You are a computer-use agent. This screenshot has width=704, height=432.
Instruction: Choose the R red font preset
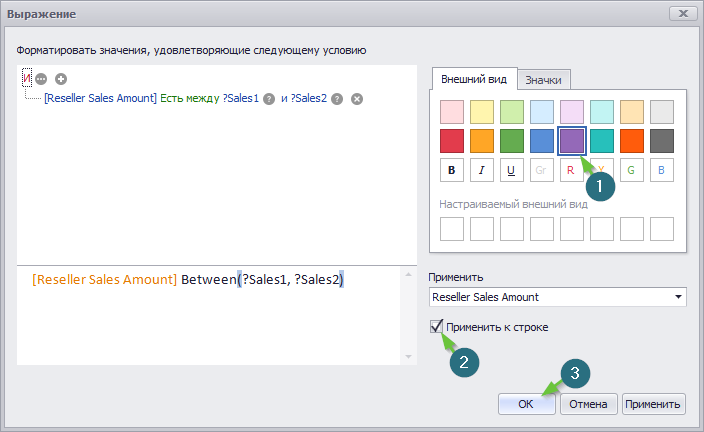coord(572,170)
